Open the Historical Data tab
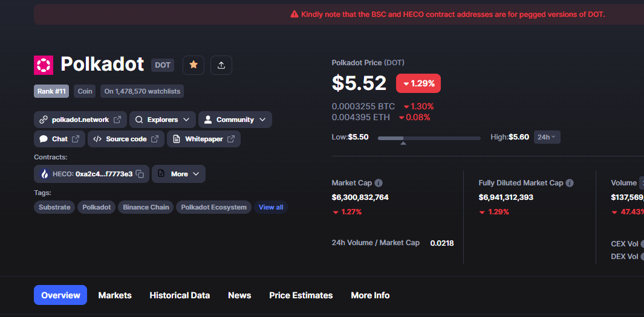644x317 pixels. click(x=180, y=295)
